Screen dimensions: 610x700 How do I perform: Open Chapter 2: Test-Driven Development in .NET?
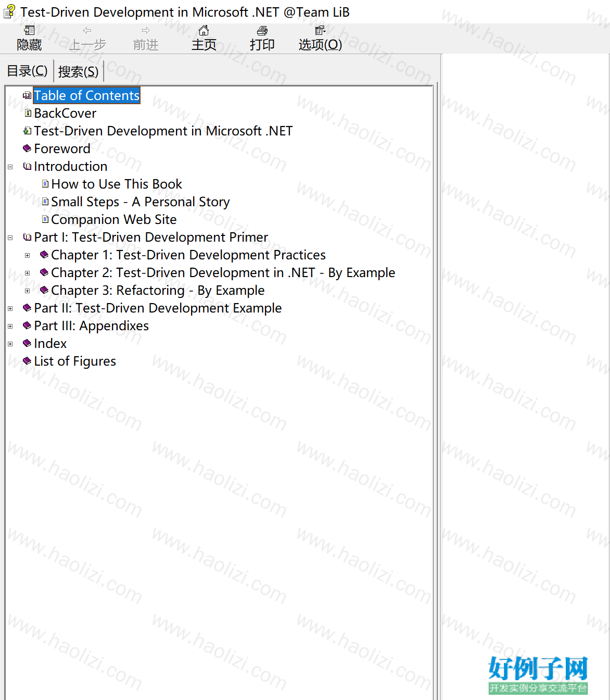[x=223, y=272]
